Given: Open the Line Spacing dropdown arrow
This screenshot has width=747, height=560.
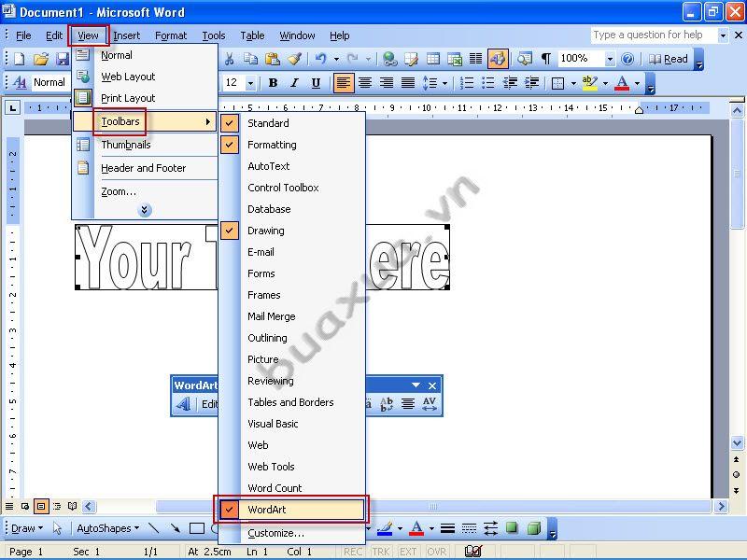Looking at the screenshot, I should click(445, 83).
